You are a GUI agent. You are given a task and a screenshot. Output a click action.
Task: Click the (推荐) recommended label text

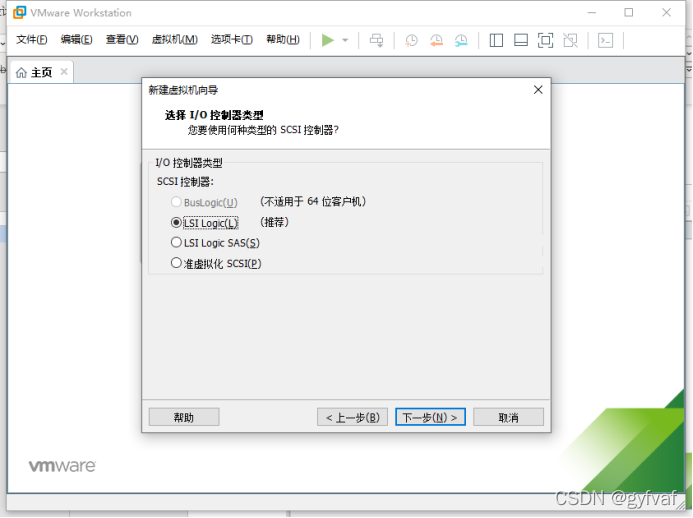[x=274, y=222]
